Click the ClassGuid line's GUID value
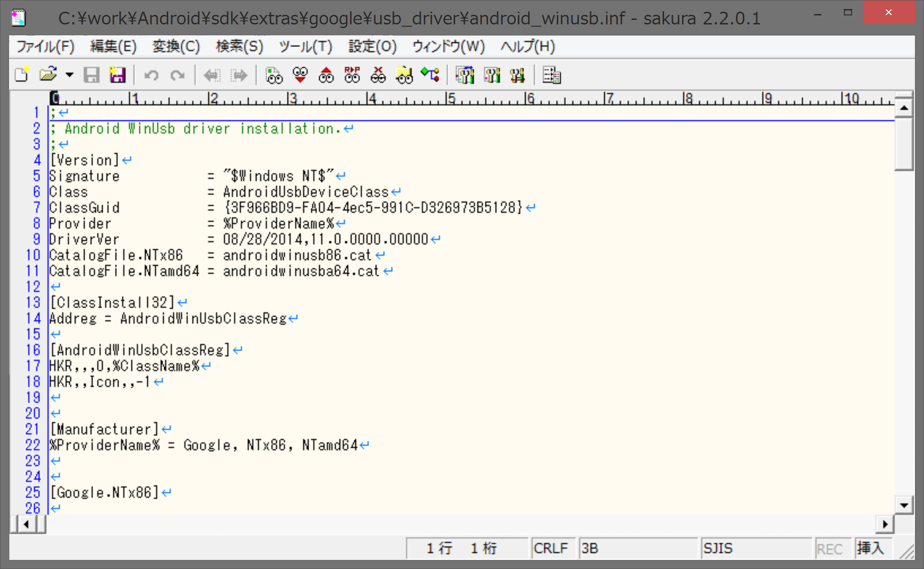924x569 pixels. pos(373,208)
